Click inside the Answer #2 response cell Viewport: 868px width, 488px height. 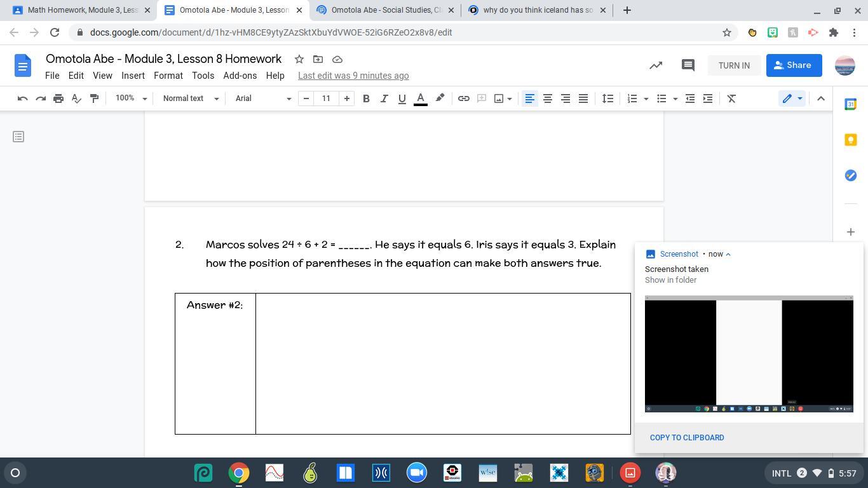[x=442, y=363]
